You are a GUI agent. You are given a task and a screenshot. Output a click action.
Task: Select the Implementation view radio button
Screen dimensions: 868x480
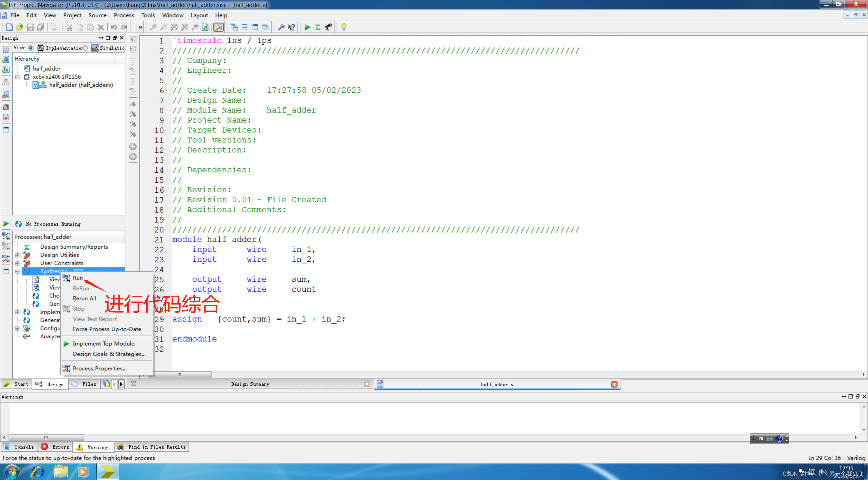coord(31,48)
